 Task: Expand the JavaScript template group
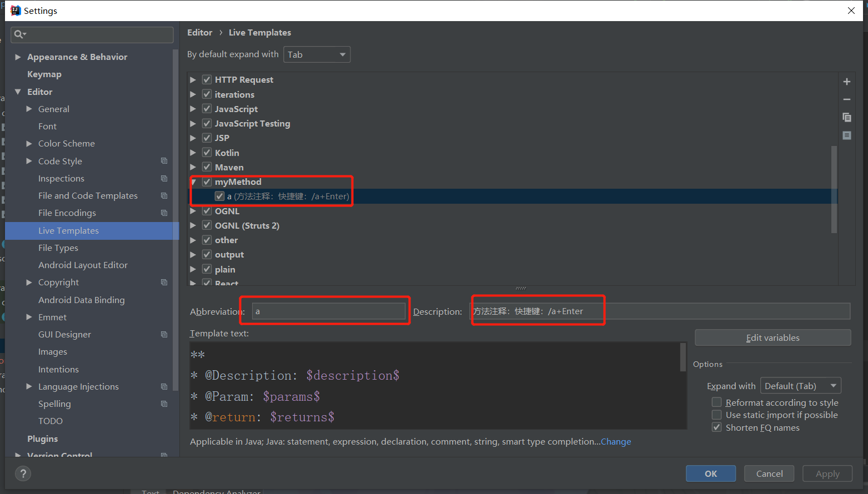coord(193,109)
